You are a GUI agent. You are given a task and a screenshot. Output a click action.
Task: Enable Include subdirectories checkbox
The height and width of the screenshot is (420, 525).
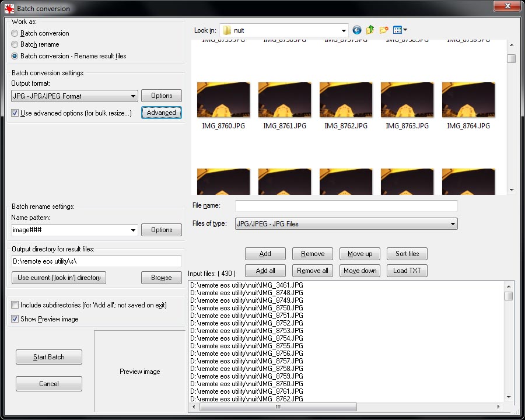coord(15,305)
